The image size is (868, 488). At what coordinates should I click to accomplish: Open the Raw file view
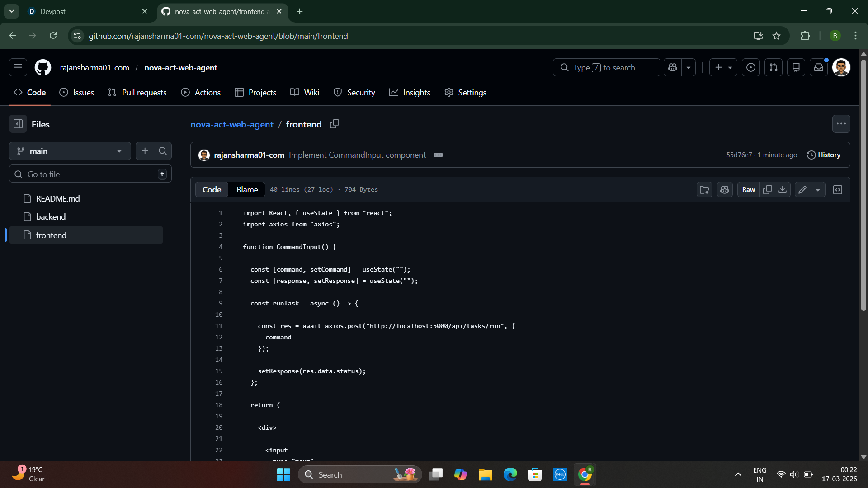748,190
